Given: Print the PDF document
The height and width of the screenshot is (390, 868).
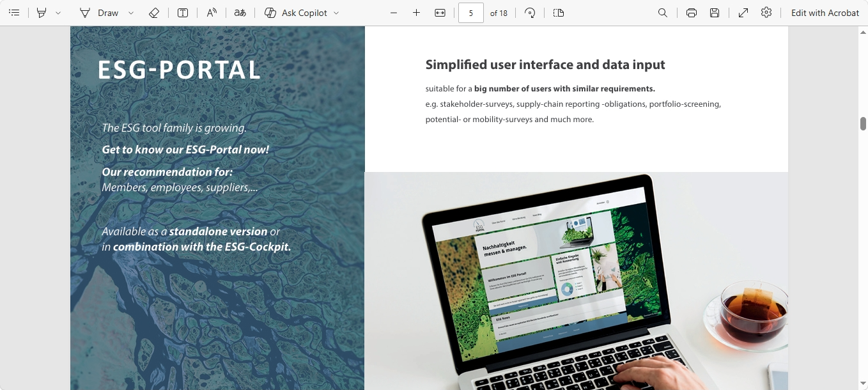Looking at the screenshot, I should [692, 13].
